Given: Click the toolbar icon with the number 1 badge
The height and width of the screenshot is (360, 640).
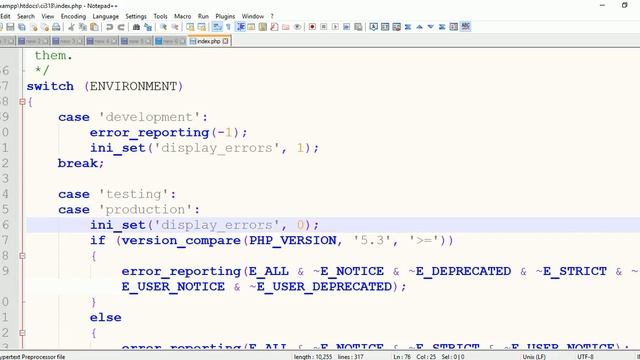Looking at the screenshot, I should [373, 27].
